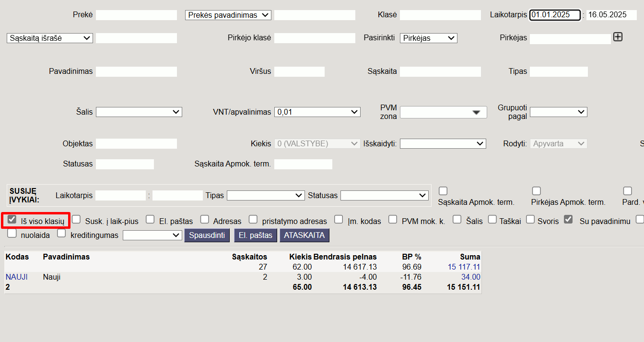Sort by Kodas column header
Screen dimensions: 644x342
click(x=17, y=257)
